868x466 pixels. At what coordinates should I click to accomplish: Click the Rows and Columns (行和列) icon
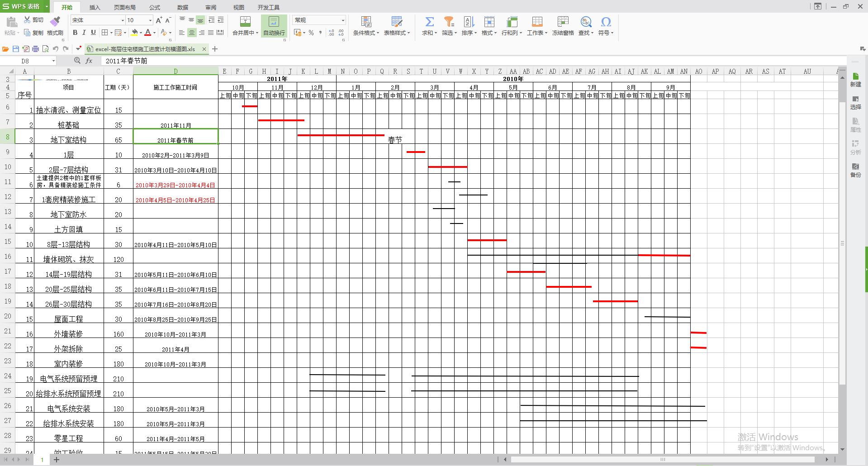click(512, 22)
